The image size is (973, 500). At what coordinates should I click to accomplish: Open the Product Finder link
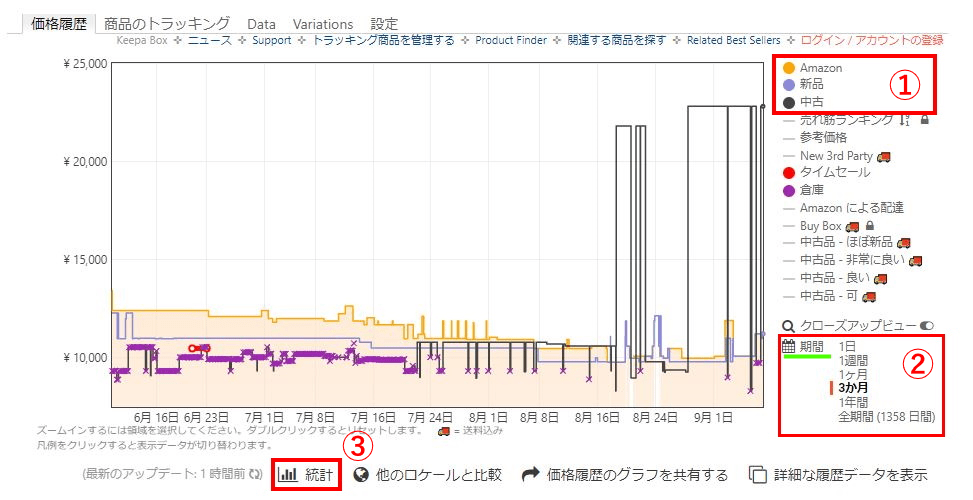click(510, 40)
